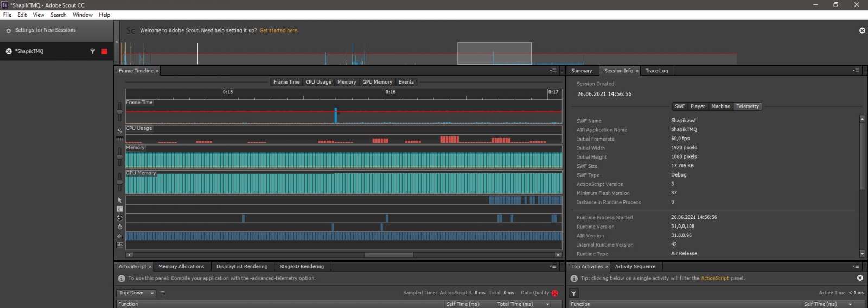Image resolution: width=868 pixels, height=308 pixels.
Task: Open Settings for New Sessions gear
Action: coord(8,30)
